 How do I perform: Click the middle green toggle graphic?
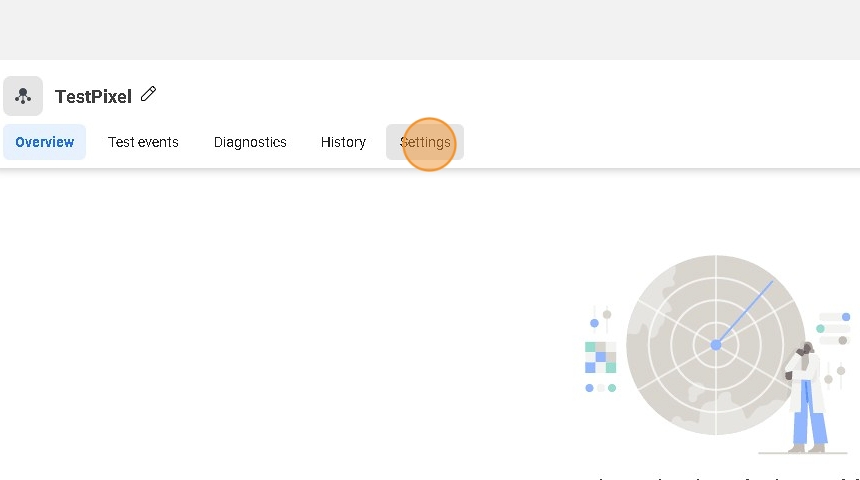tap(833, 328)
